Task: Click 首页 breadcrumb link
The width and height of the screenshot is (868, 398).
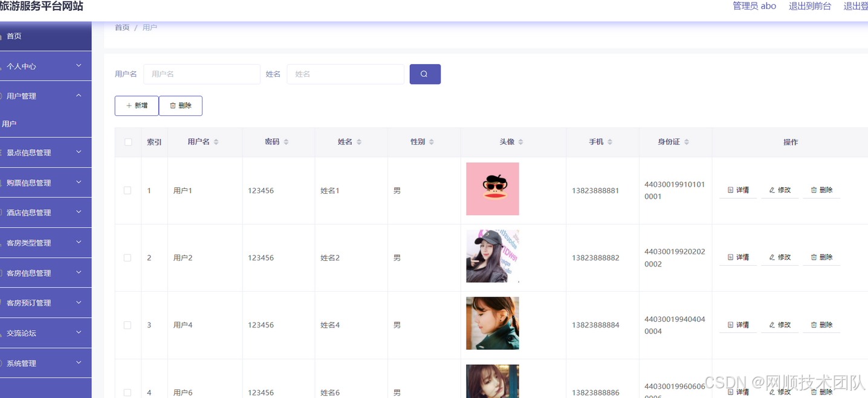Action: pos(122,28)
